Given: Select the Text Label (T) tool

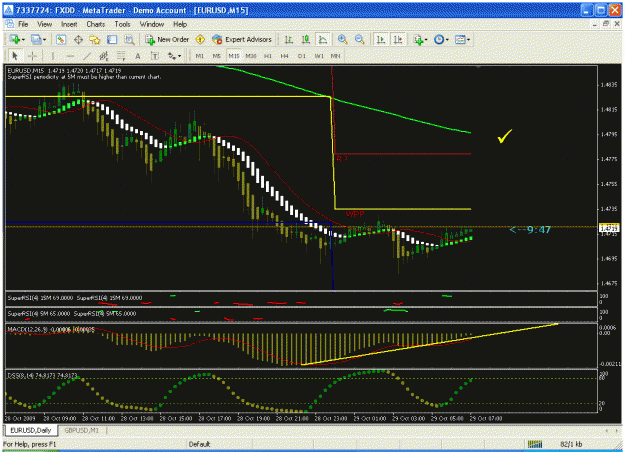Looking at the screenshot, I should pyautogui.click(x=155, y=56).
